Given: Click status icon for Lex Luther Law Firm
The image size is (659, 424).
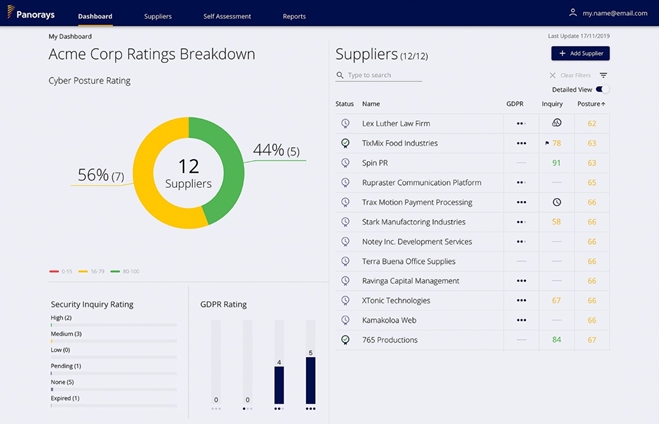Looking at the screenshot, I should 345,123.
